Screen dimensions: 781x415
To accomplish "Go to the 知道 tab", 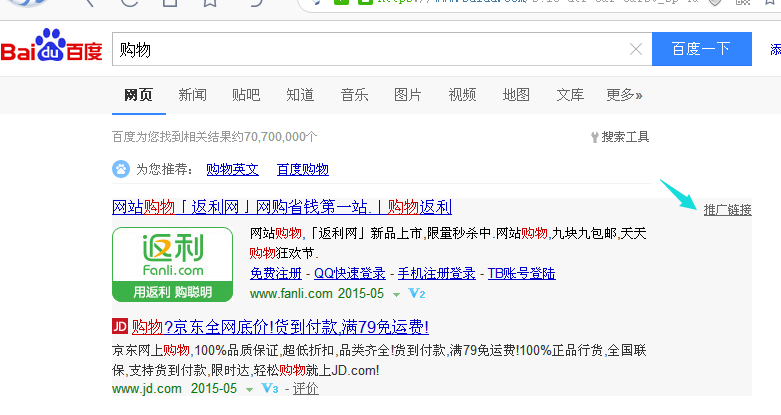I will pos(300,95).
